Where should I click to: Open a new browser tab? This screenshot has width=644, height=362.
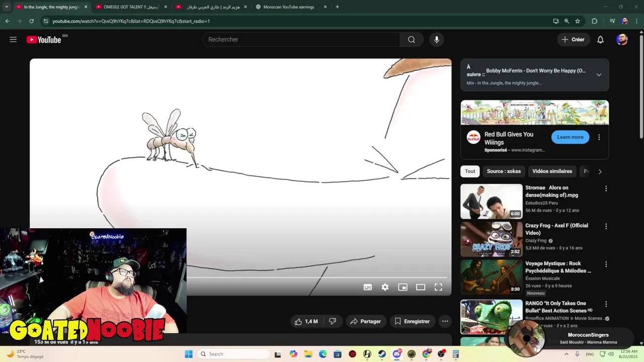click(x=337, y=7)
